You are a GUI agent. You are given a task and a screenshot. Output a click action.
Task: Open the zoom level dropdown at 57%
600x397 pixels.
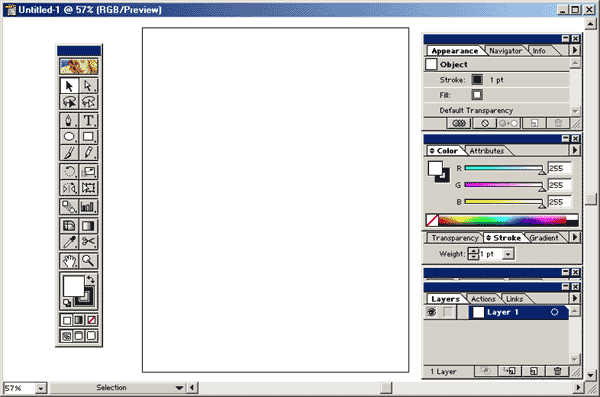click(x=41, y=388)
